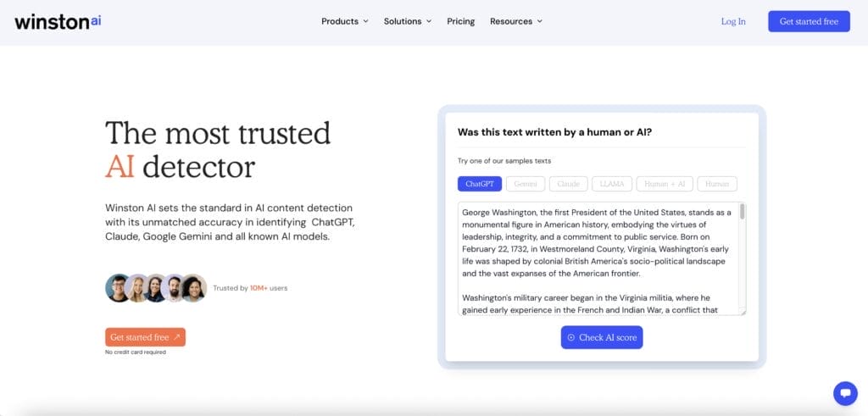Click the arrow icon on orange Get started button
This screenshot has width=868, height=416.
tap(176, 337)
